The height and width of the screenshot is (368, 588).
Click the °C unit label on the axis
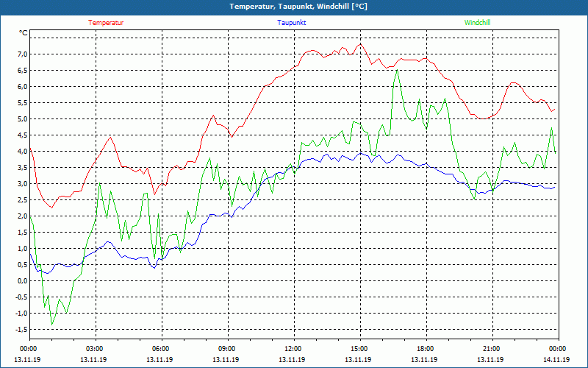[x=24, y=33]
